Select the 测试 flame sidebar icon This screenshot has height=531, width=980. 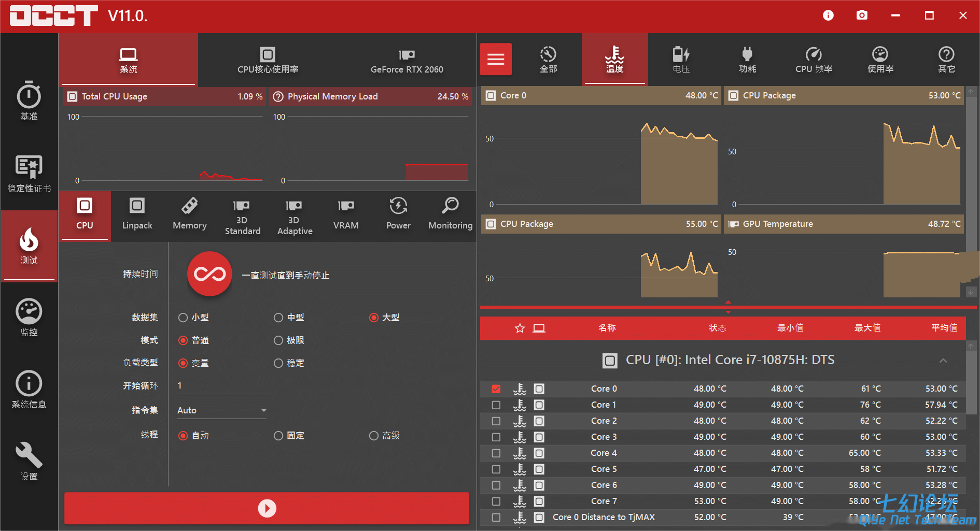pos(29,246)
